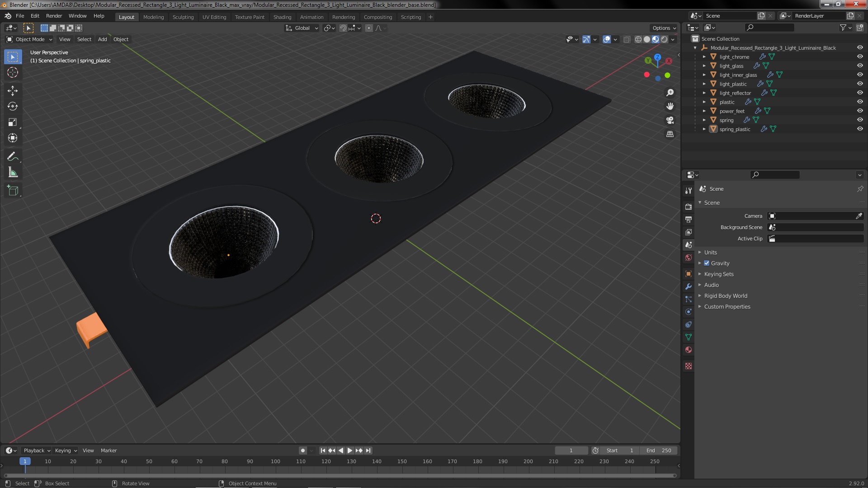This screenshot has width=868, height=488.
Task: Toggle the camera view icon
Action: point(670,120)
